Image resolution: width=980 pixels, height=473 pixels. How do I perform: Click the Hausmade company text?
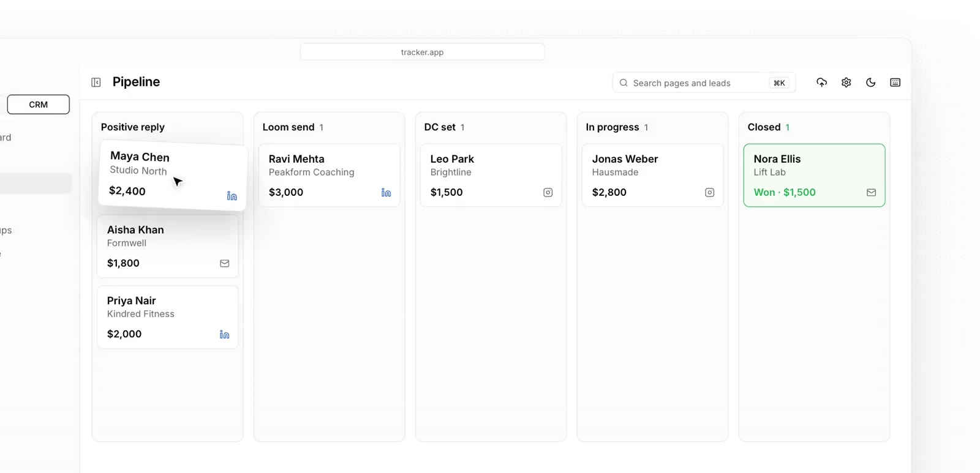click(x=616, y=173)
